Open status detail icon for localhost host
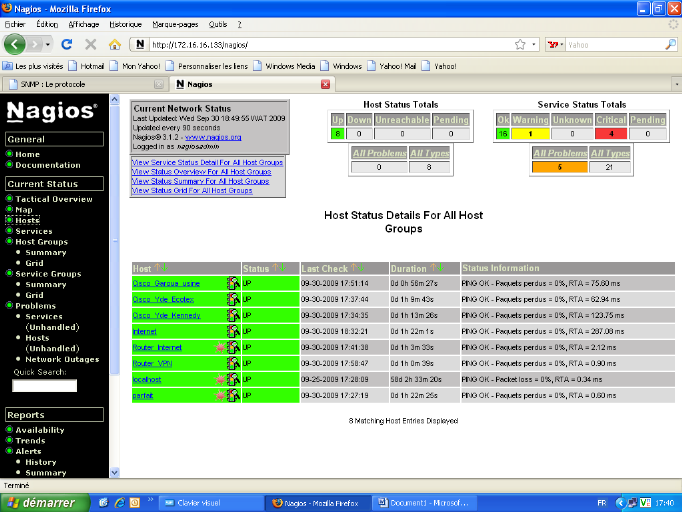This screenshot has height=512, width=682. tap(232, 379)
